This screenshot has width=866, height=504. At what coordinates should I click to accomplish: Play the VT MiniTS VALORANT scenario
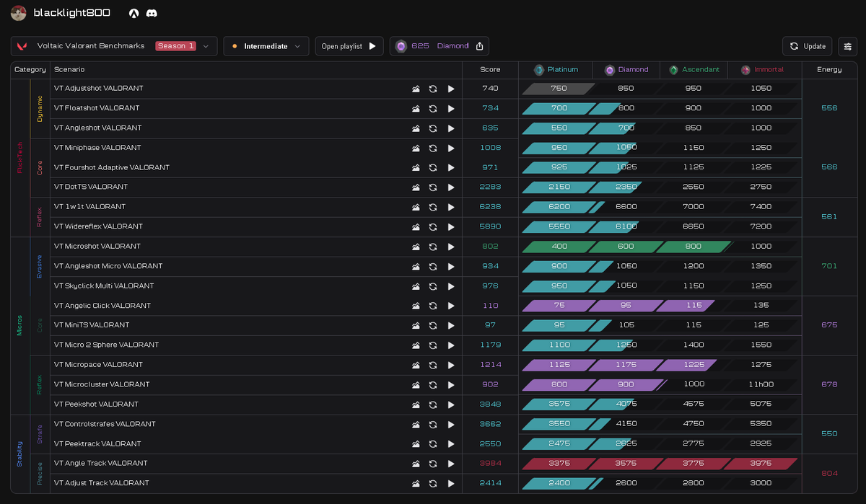coord(451,325)
